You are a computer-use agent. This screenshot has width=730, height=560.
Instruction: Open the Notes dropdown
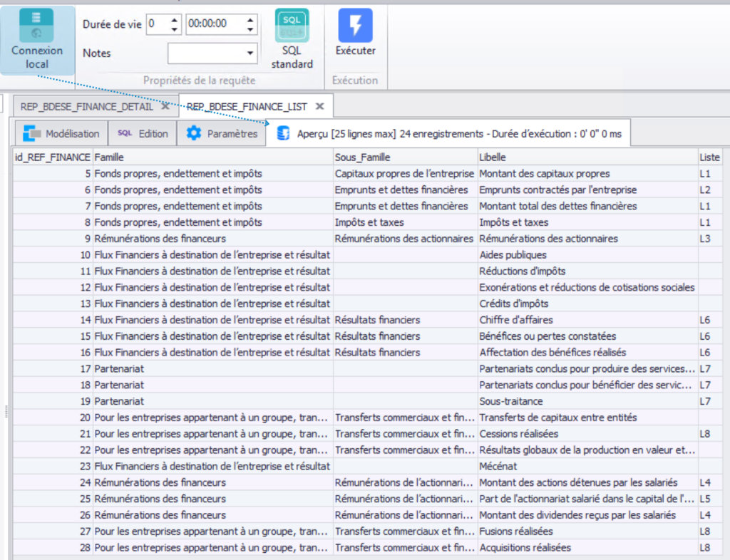(x=250, y=53)
